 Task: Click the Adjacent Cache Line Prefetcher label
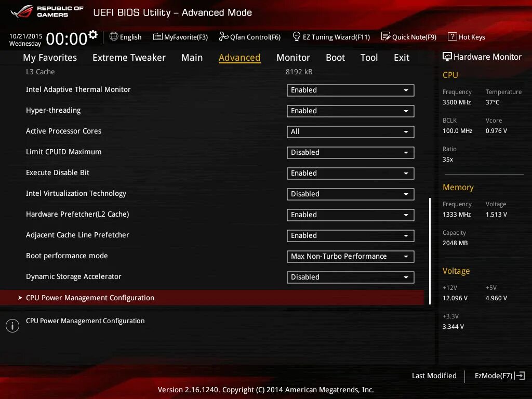click(77, 235)
